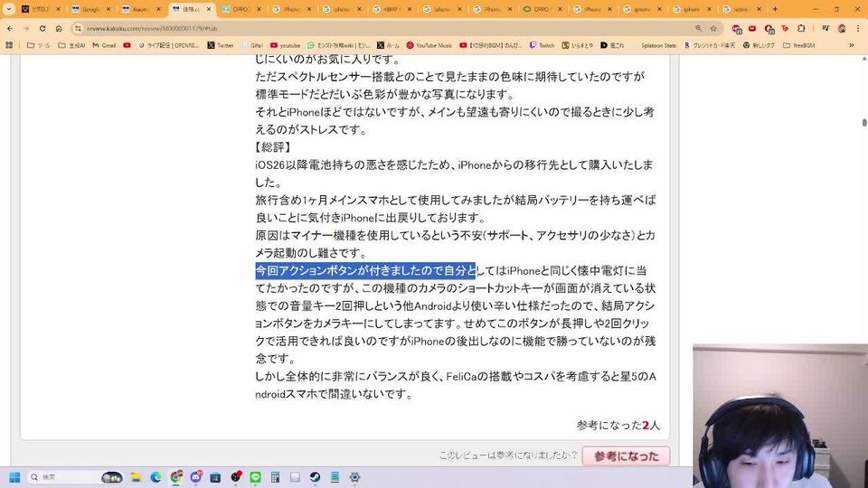Click the zoom magnifier in the address bar
The image size is (868, 488).
pos(699,28)
